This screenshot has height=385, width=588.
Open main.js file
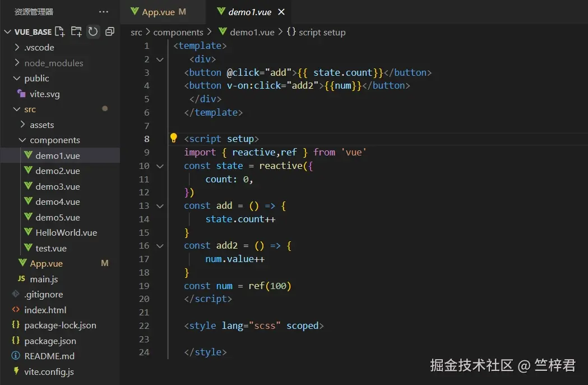44,279
